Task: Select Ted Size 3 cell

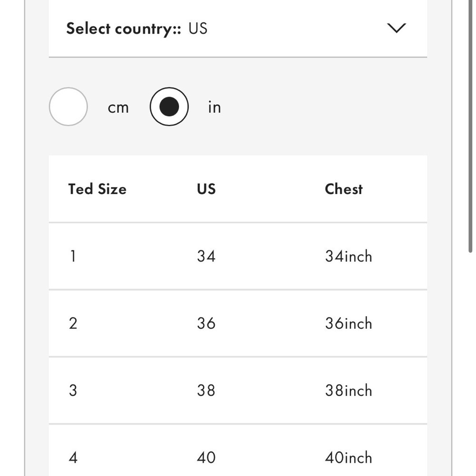Action: 73,390
